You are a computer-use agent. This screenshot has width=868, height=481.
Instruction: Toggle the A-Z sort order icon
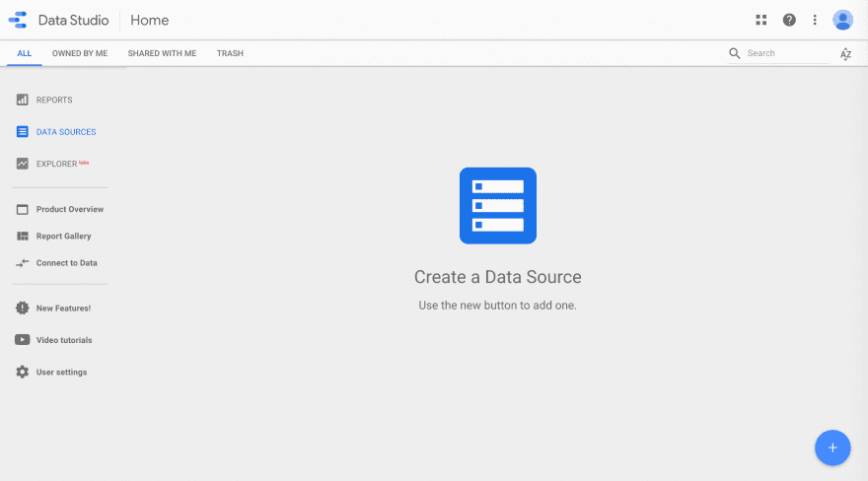(x=845, y=54)
